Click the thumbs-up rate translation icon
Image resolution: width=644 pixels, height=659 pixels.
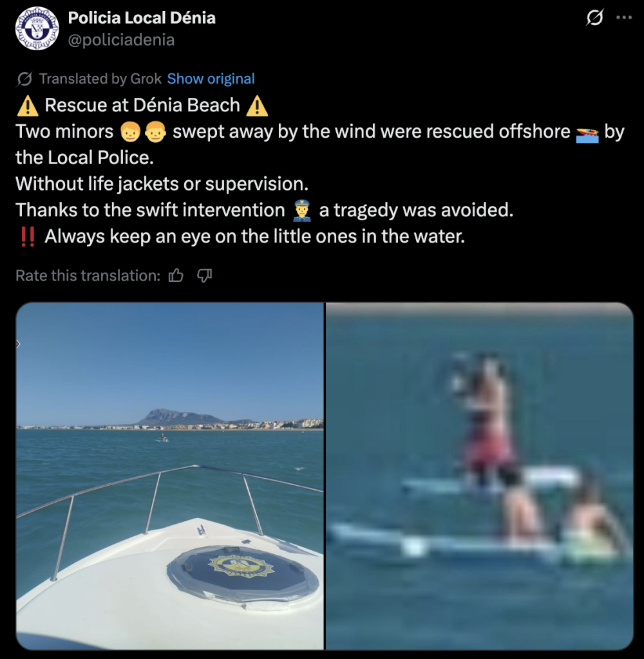coord(176,275)
